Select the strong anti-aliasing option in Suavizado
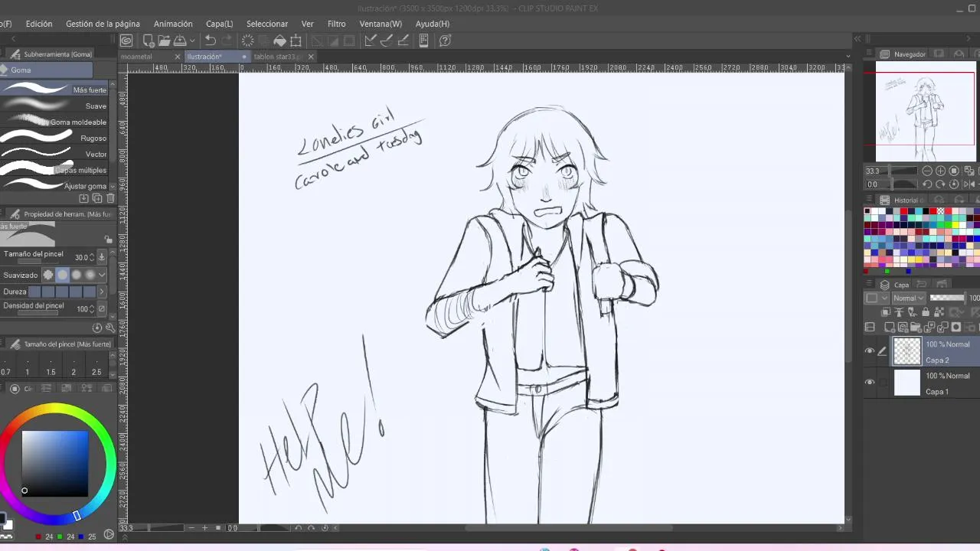 (90, 275)
